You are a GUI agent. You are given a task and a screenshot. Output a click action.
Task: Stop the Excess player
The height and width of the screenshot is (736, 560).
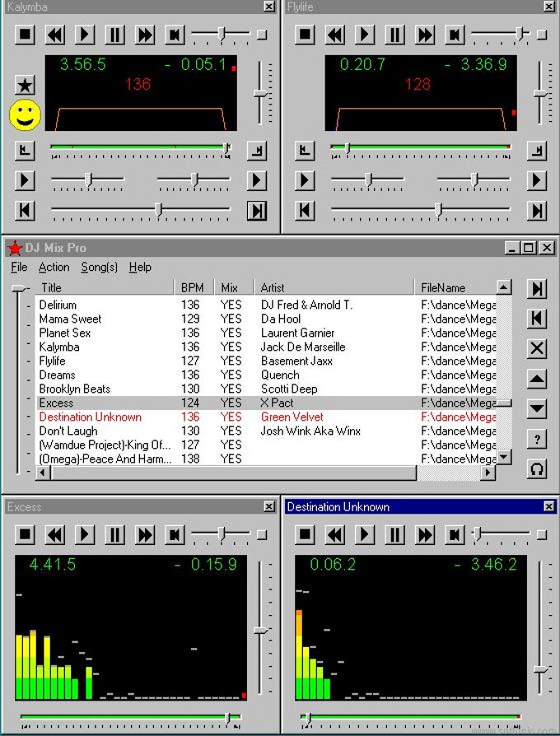click(x=25, y=534)
